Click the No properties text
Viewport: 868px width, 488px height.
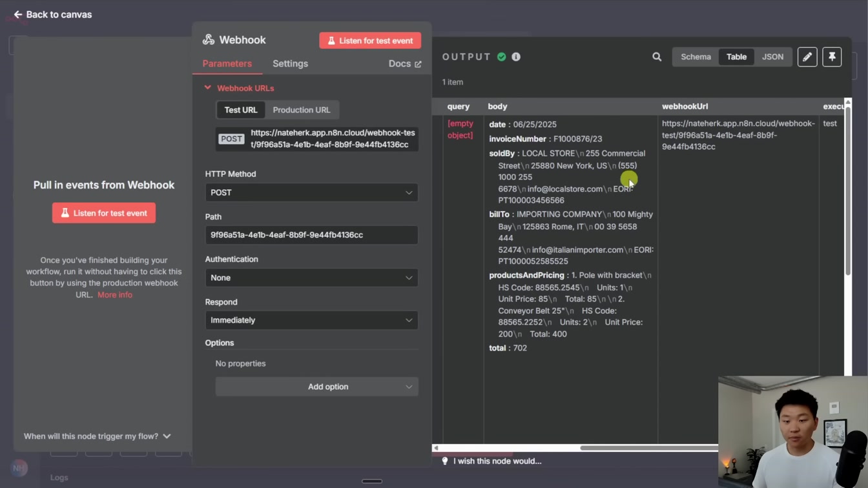[240, 363]
